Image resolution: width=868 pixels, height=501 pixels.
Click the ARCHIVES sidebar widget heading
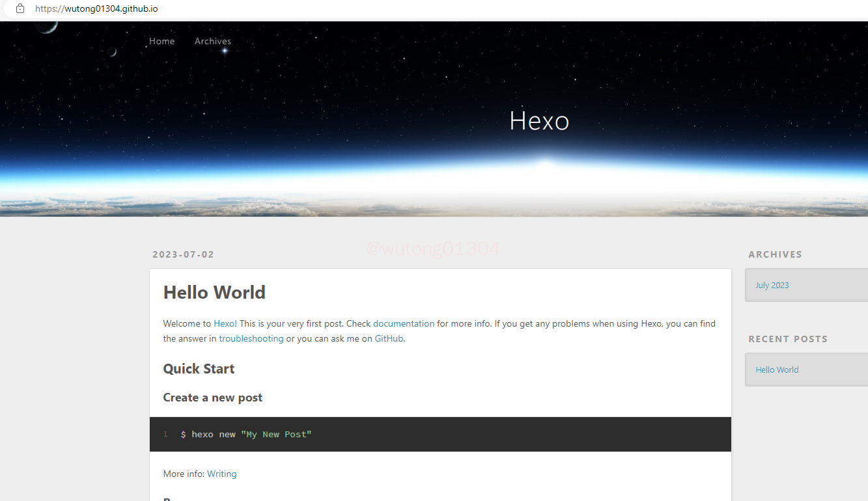[x=775, y=254]
